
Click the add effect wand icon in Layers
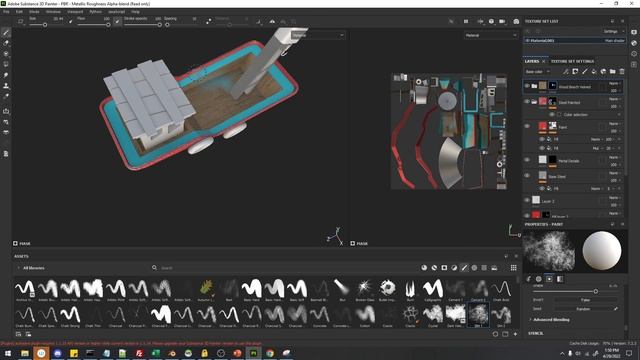coord(566,71)
